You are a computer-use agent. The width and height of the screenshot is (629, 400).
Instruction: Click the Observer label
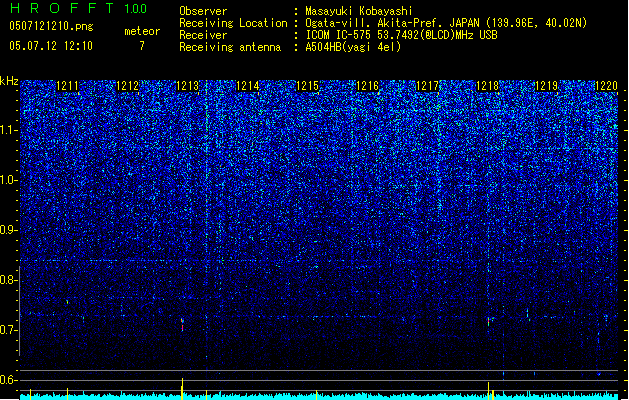[203, 11]
